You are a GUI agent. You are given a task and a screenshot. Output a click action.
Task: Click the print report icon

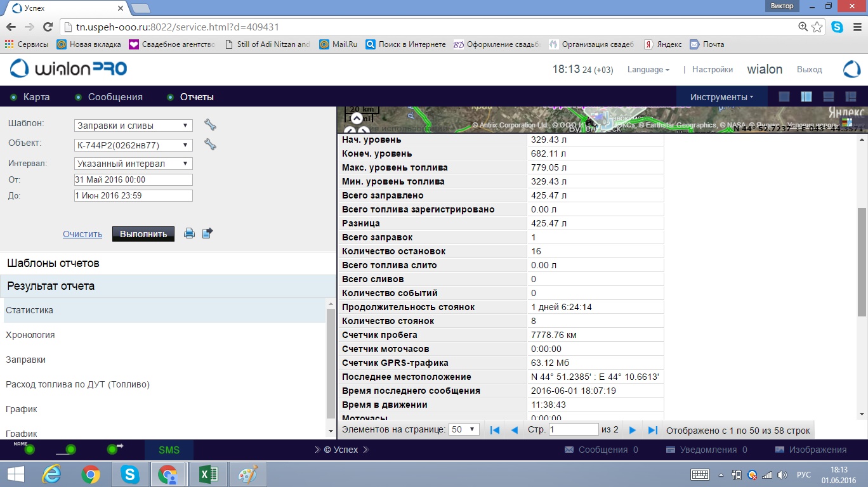(189, 233)
